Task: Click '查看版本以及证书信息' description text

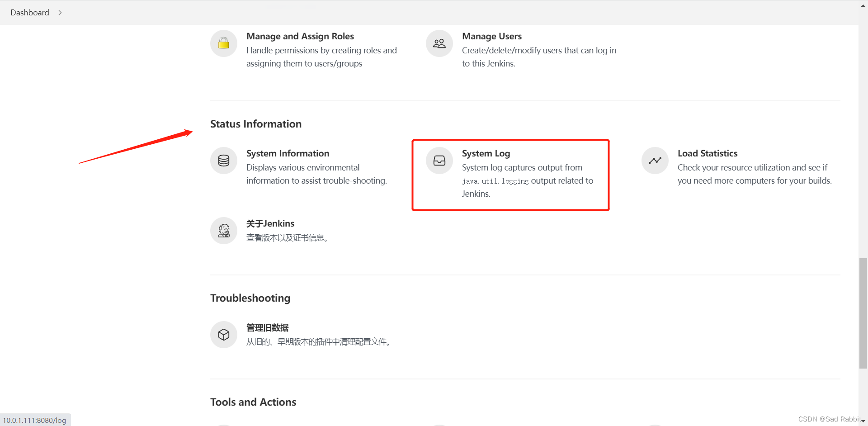Action: click(287, 237)
